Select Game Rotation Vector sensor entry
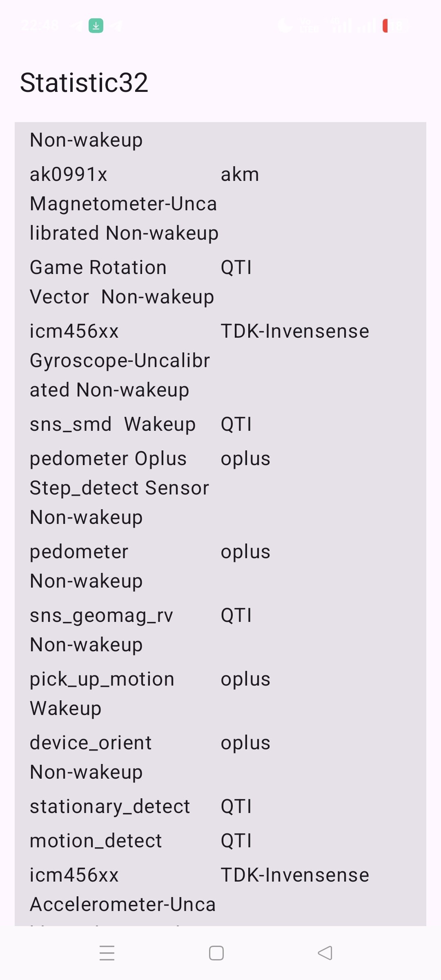The width and height of the screenshot is (441, 980). [x=220, y=282]
